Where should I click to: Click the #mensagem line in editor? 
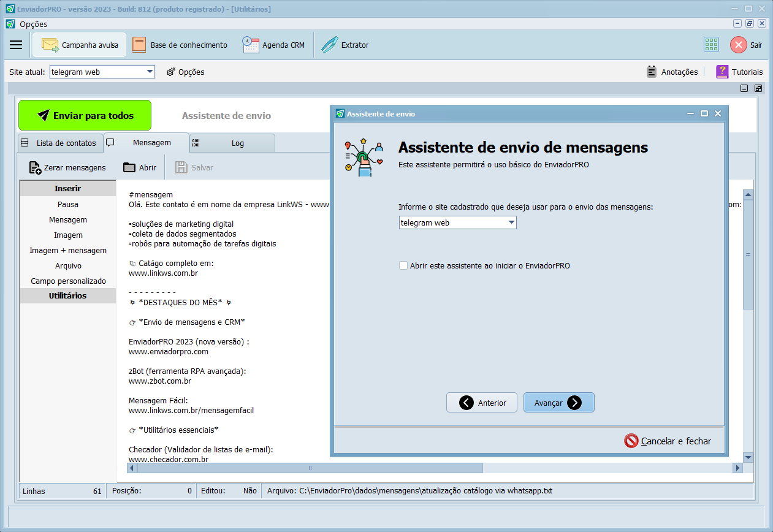coord(151,195)
